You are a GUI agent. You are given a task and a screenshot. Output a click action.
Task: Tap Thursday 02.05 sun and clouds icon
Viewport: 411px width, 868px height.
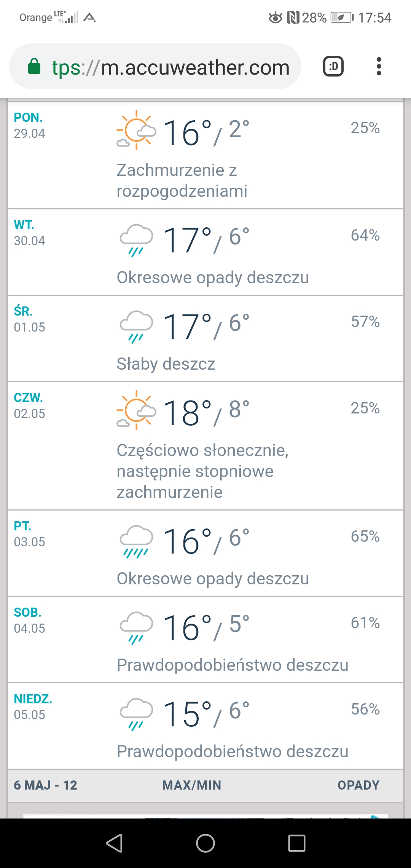[x=136, y=410]
